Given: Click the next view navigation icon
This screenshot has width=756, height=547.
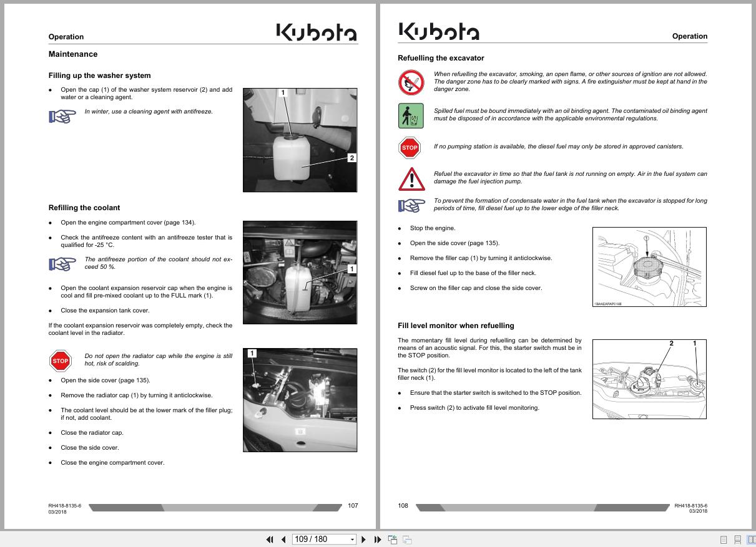Looking at the screenshot, I should coord(406,539).
